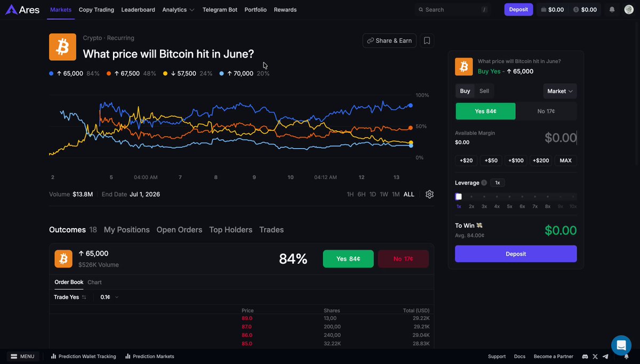Choose Yes 84¢ in trade panel
Screen dimensions: 640x364
point(485,111)
